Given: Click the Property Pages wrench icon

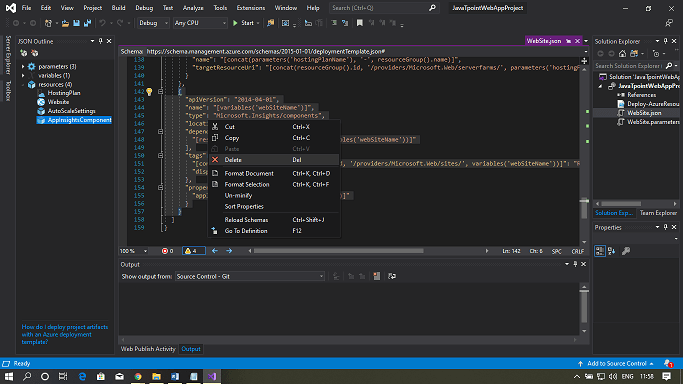Looking at the screenshot, I should [x=626, y=251].
